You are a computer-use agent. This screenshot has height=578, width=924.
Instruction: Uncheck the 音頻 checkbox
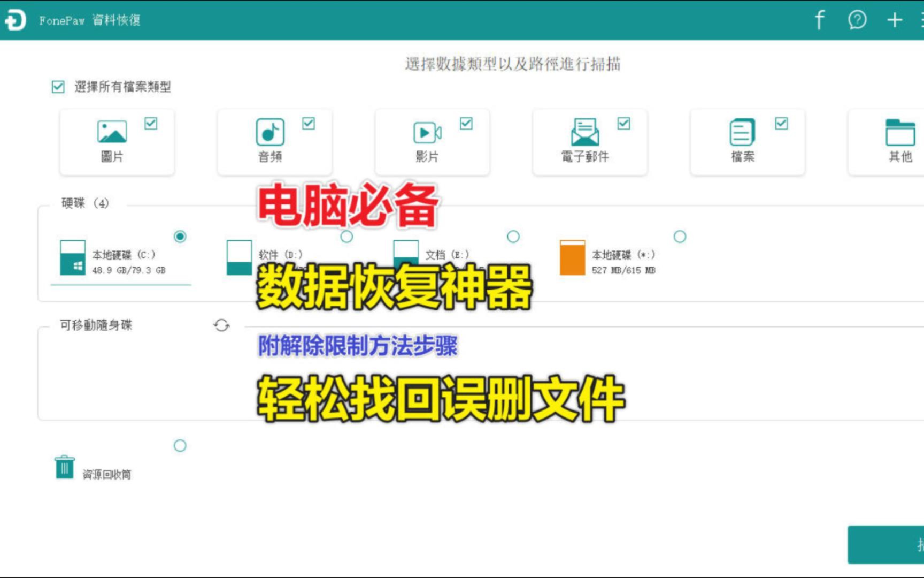pyautogui.click(x=309, y=124)
